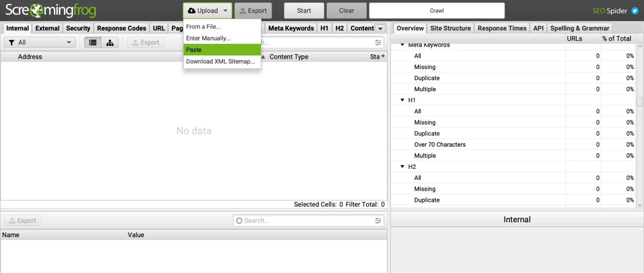Screen dimensions: 644x273
Task: Open the Response Codes tab
Action: coord(121,28)
